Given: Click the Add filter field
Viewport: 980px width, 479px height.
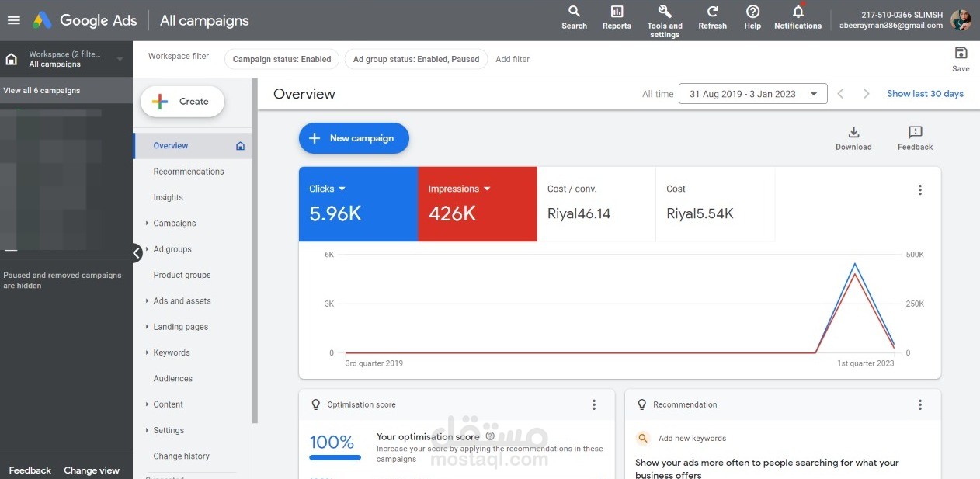Looking at the screenshot, I should 513,59.
